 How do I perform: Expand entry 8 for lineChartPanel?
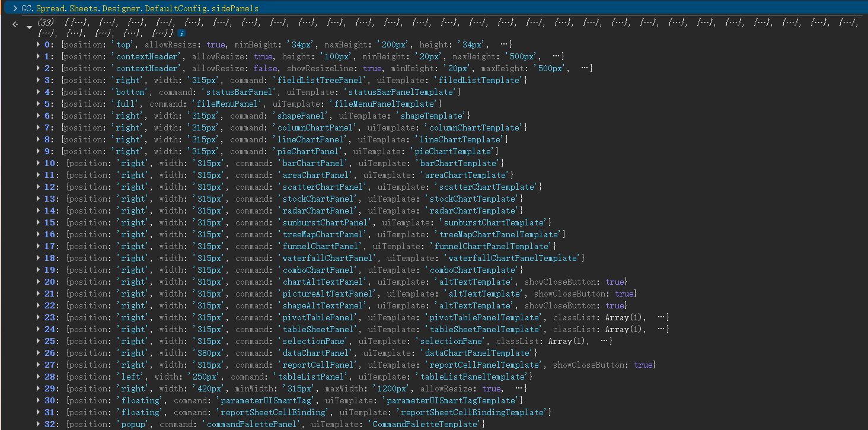tap(39, 139)
